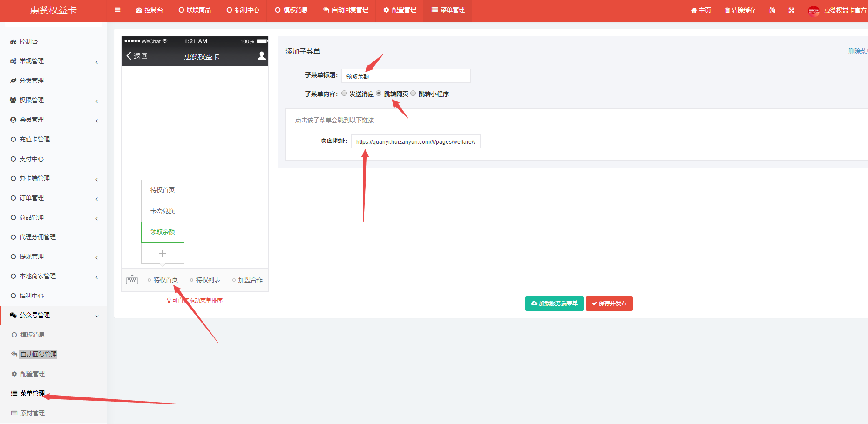
Task: Click the 惠赞权益卡 logo title
Action: tap(54, 10)
